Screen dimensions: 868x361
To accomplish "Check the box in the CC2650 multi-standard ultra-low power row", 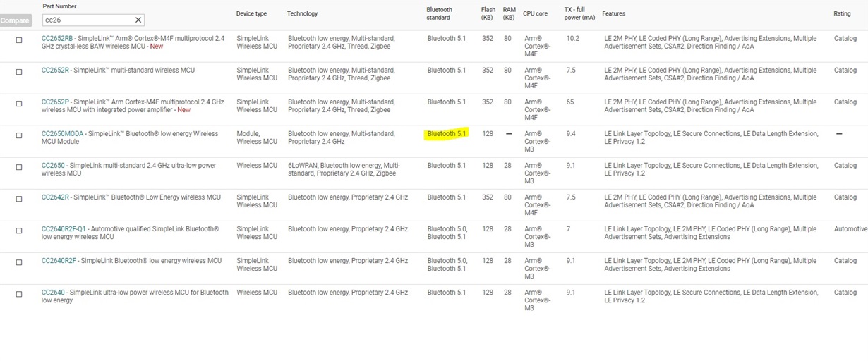I will tap(19, 167).
